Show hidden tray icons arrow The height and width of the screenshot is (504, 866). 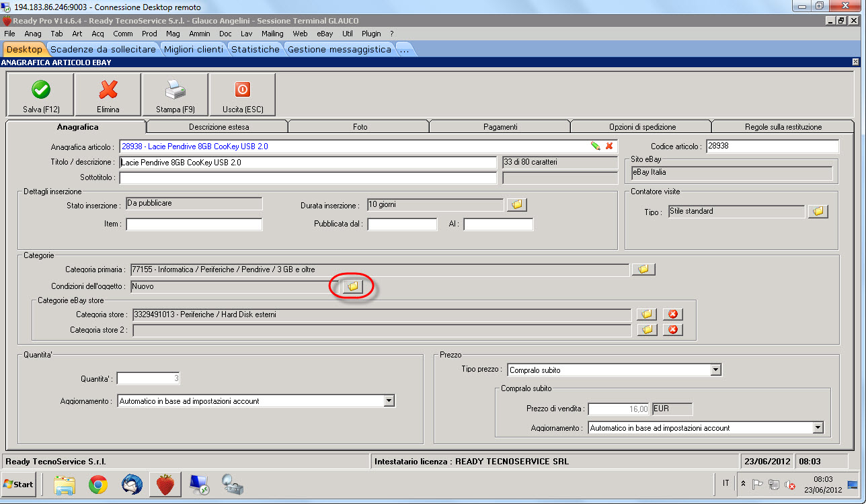pos(742,484)
